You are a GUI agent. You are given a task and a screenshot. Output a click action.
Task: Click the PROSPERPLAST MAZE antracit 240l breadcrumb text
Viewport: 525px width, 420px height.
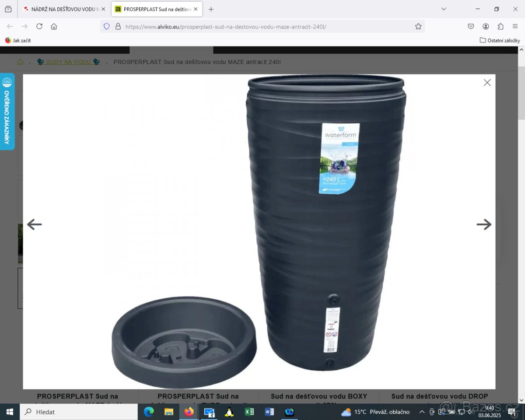(197, 62)
